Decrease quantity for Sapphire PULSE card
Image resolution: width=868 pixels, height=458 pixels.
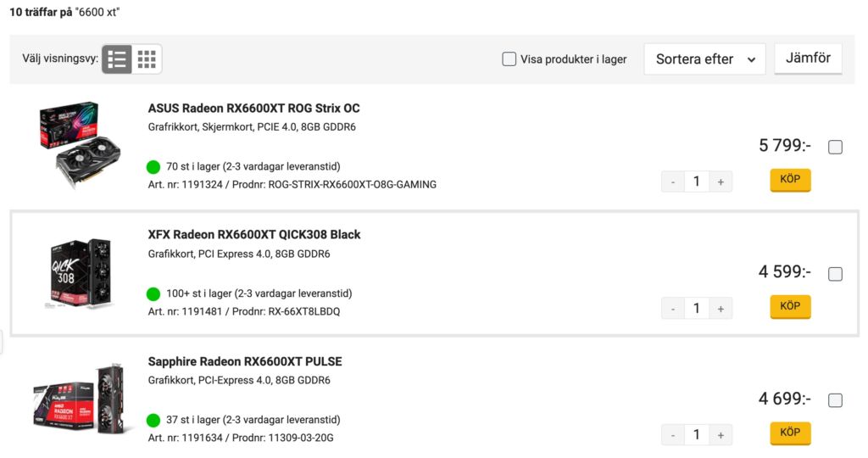[x=673, y=435]
